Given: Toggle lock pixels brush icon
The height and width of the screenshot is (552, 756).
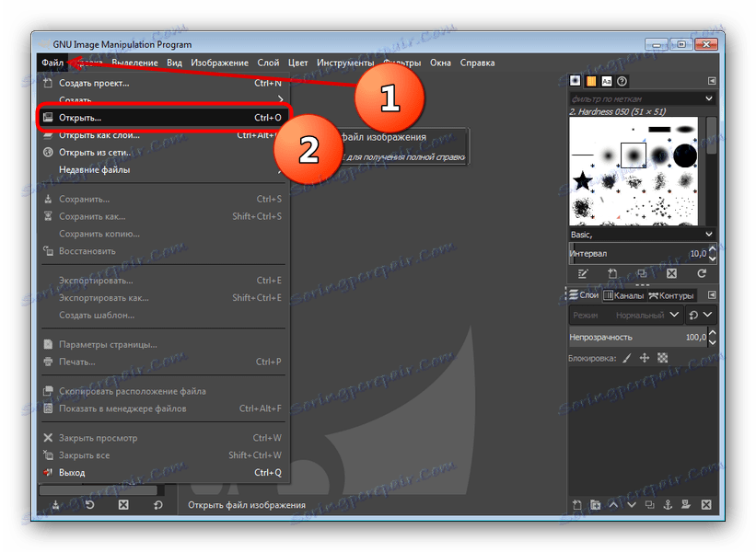Looking at the screenshot, I should (x=627, y=358).
